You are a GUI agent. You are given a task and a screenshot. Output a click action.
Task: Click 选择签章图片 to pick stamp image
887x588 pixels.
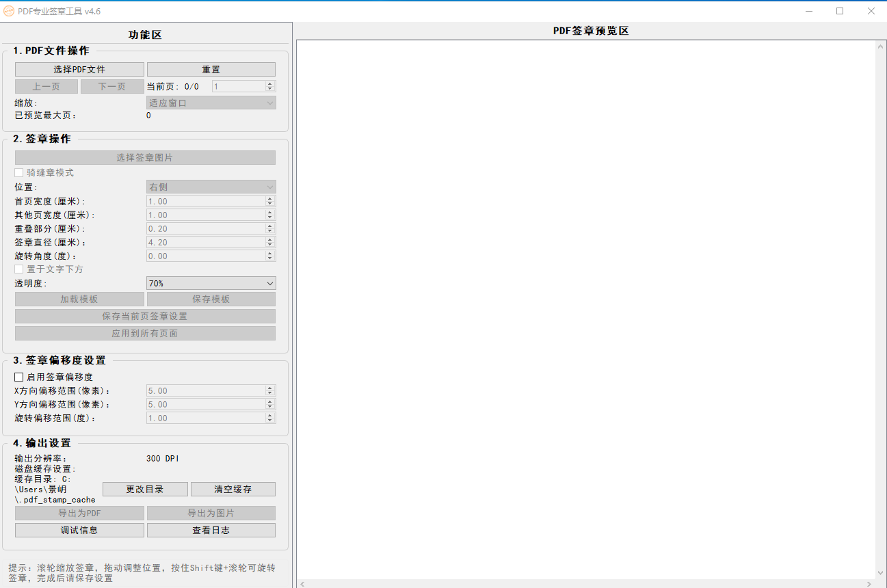tap(145, 157)
